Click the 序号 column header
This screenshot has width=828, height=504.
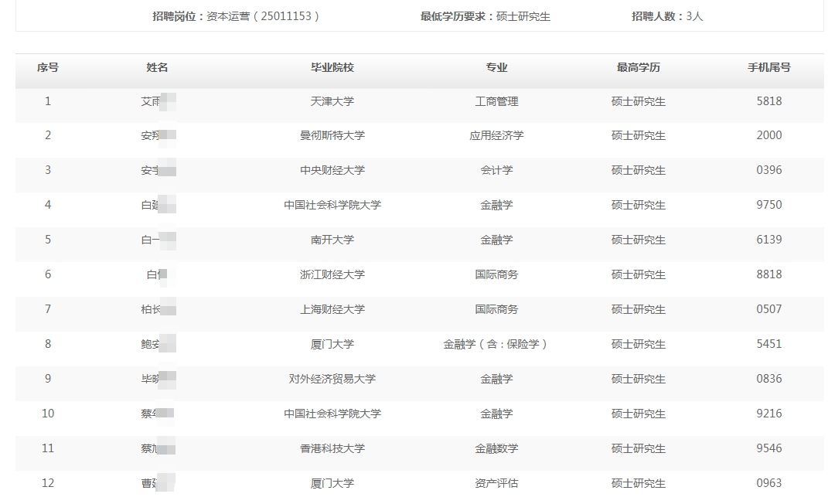48,68
